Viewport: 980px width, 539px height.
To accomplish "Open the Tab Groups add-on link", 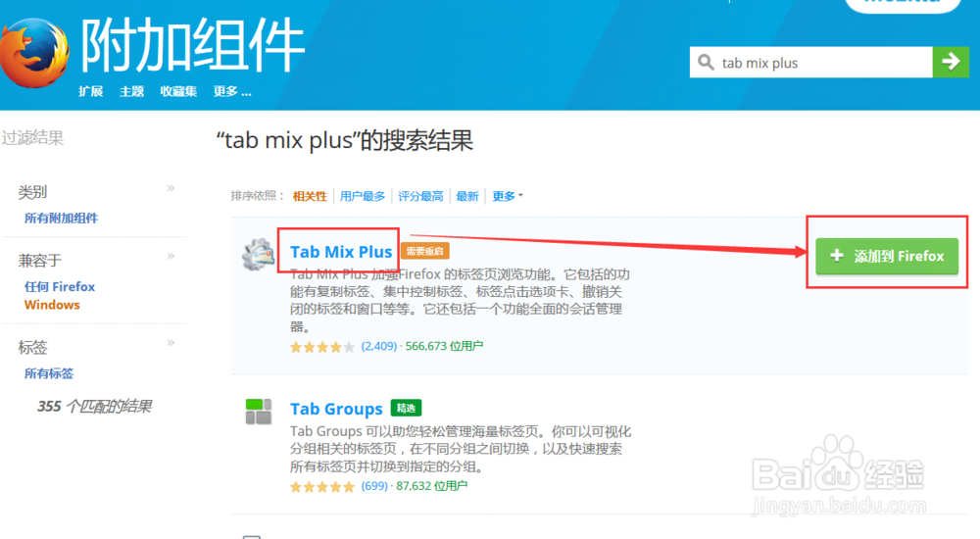I will coord(336,409).
